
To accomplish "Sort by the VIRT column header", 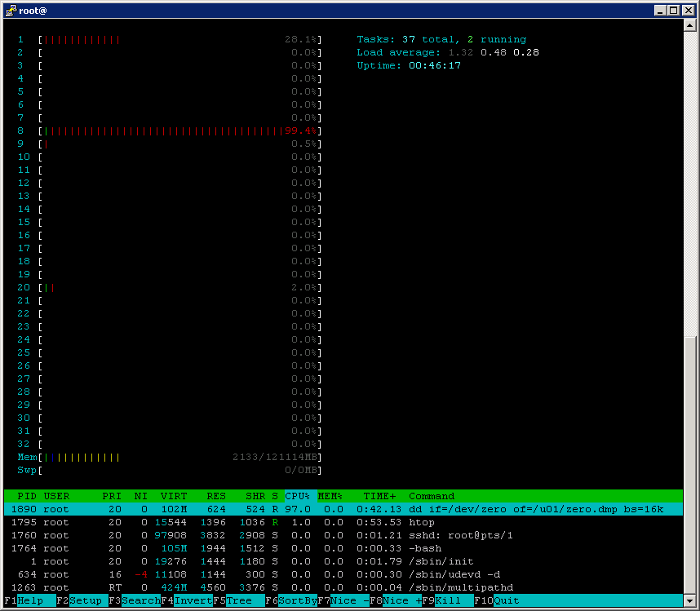I will click(x=174, y=496).
